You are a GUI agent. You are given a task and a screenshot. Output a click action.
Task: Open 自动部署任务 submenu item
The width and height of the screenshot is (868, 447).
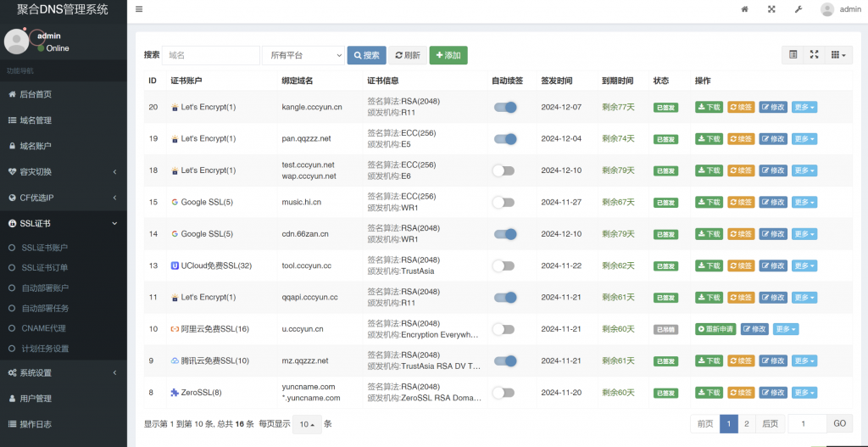coord(64,308)
